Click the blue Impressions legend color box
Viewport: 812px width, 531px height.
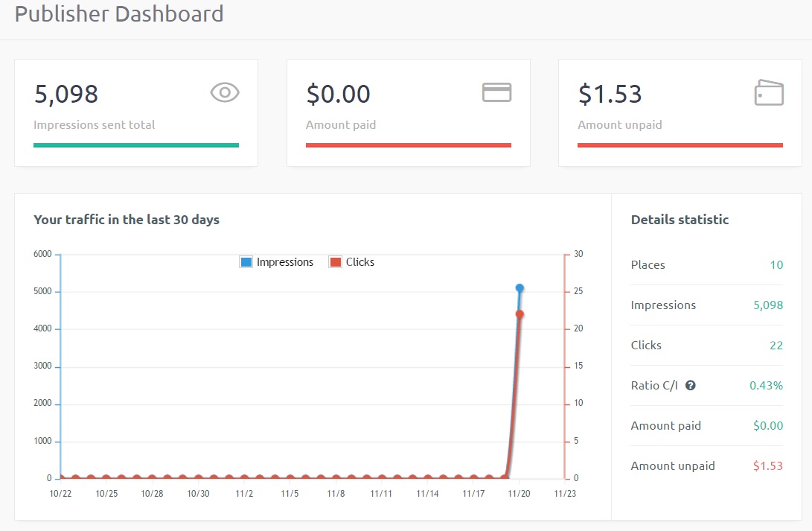click(x=246, y=262)
